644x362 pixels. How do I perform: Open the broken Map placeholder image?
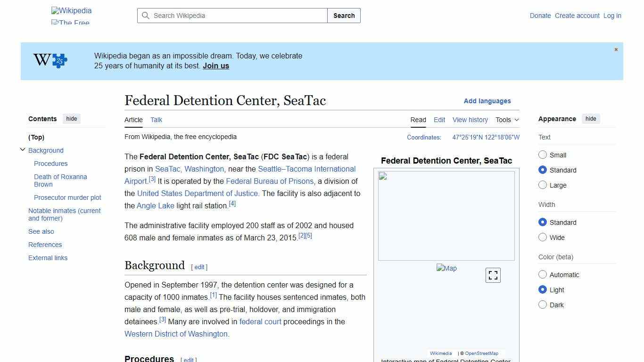446,268
